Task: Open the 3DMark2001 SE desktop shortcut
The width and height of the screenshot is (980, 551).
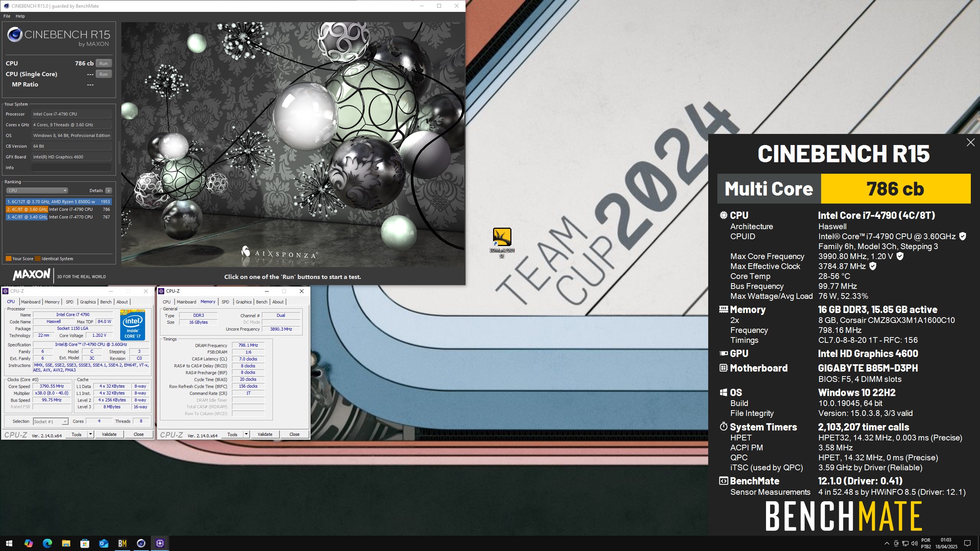Action: [502, 243]
